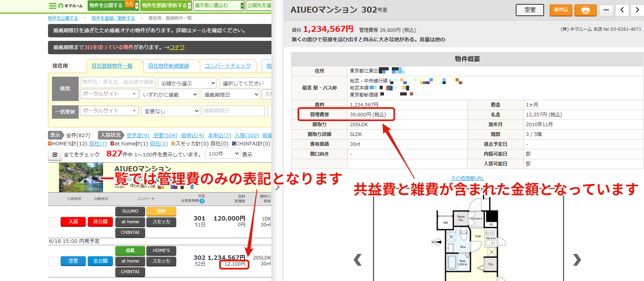This screenshot has width=644, height=281.
Task: Open the three-dots more options button
Action: click(606, 10)
